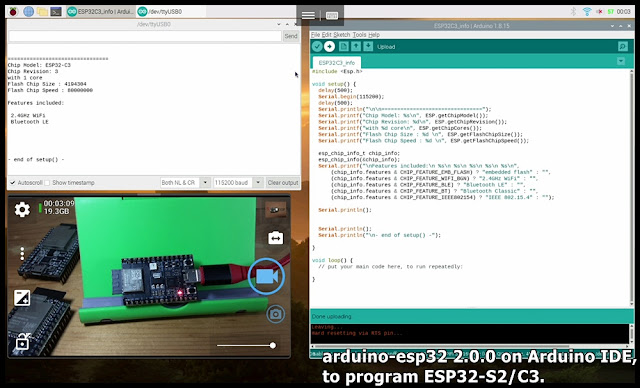Screen dimensions: 640x388
Task: Open the Raspberry Pi main menu
Action: point(13,11)
